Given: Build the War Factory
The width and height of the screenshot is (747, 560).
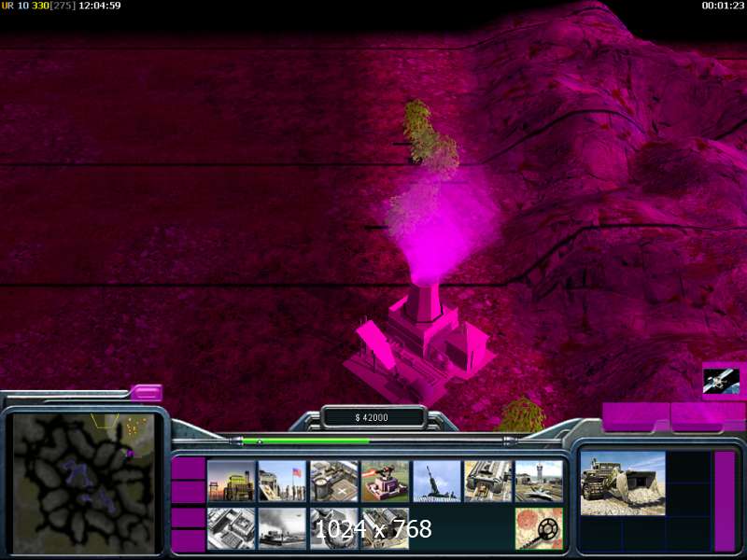Looking at the screenshot, I should (487, 481).
